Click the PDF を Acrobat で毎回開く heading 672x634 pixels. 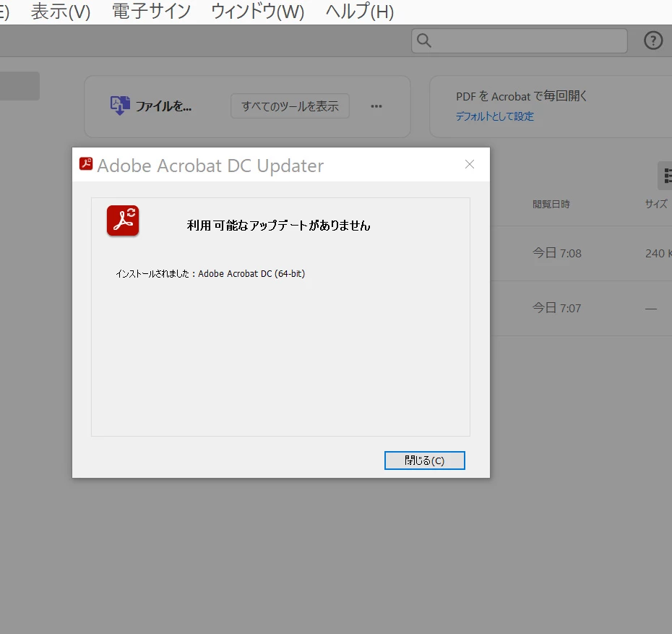click(x=522, y=96)
